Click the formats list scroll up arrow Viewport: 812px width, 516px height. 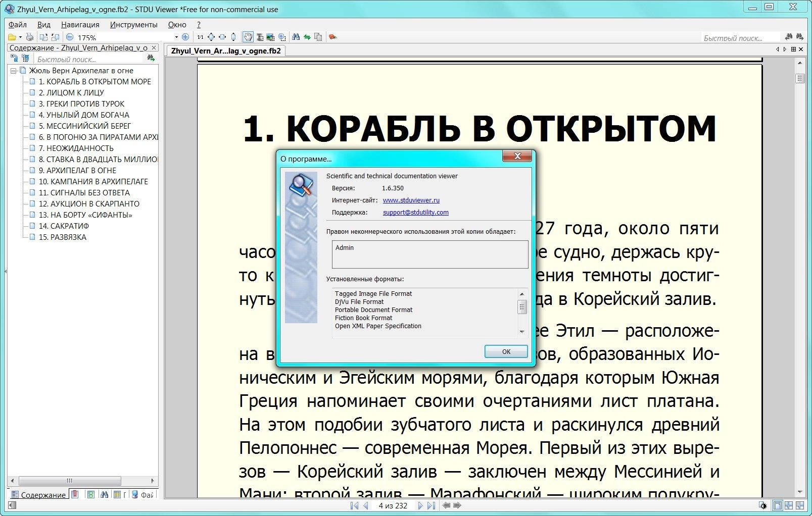[x=522, y=293]
